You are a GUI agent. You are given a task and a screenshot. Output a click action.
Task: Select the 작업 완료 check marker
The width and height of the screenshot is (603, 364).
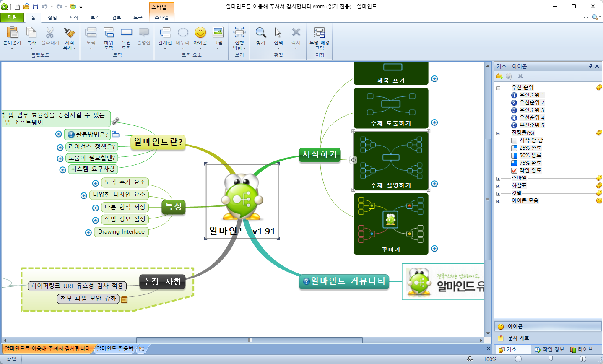tap(514, 171)
